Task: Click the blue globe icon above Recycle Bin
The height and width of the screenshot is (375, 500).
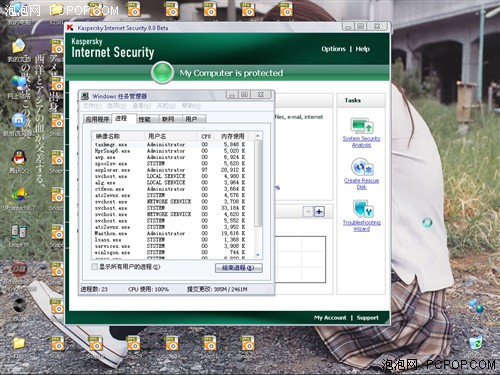Action: [476, 306]
